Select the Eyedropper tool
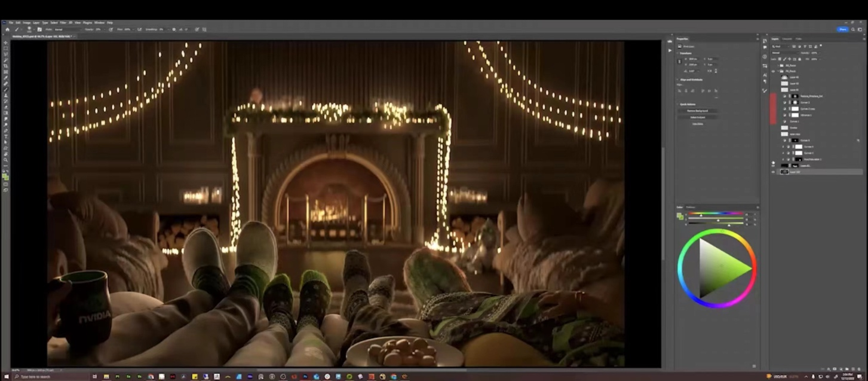This screenshot has width=868, height=381. [x=5, y=78]
